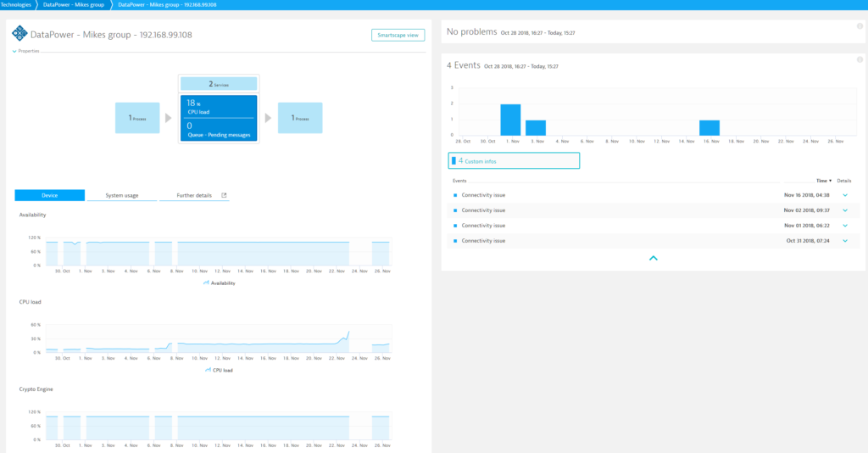Click the 192.168.99.108 breadcrumb item
868x453 pixels.
pyautogui.click(x=167, y=4)
